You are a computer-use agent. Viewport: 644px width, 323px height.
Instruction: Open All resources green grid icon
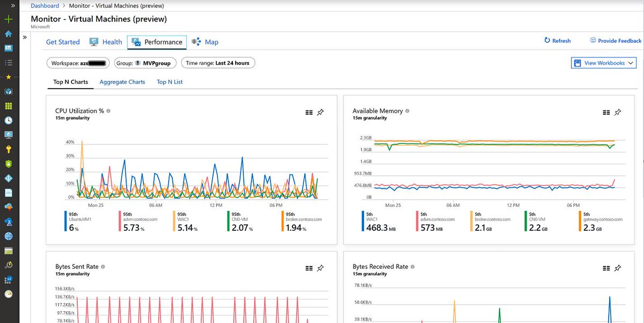(x=9, y=106)
